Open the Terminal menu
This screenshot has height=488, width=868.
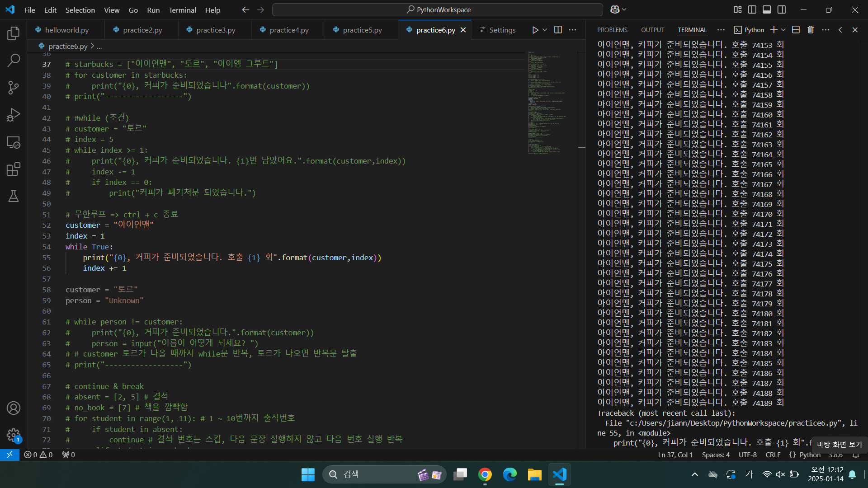pyautogui.click(x=182, y=10)
